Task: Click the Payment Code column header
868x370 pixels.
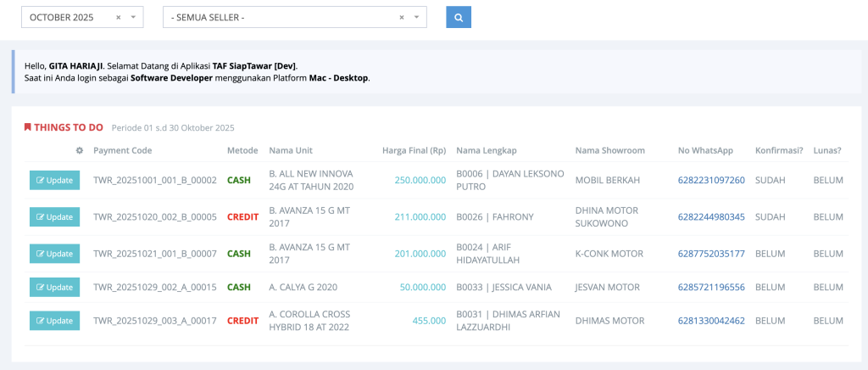Action: pyautogui.click(x=122, y=151)
